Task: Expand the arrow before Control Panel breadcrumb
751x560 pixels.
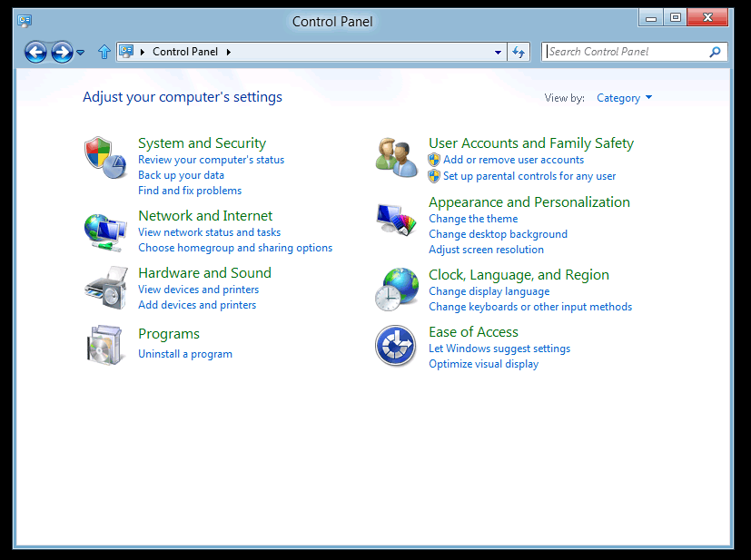Action: [x=143, y=52]
